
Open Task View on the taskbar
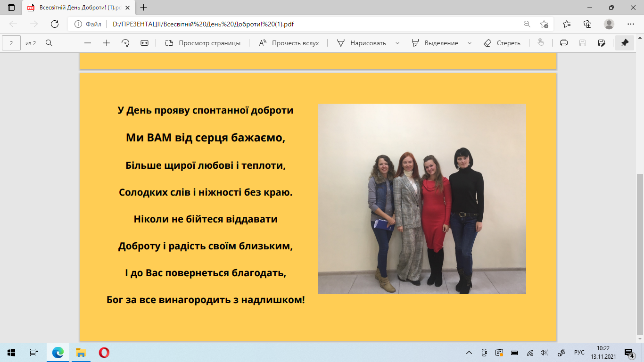(34, 353)
